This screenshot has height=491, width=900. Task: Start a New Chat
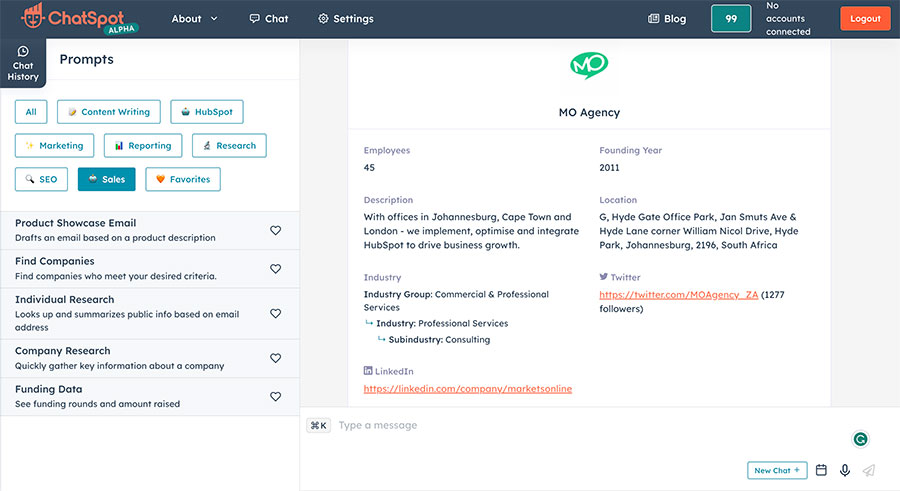[777, 470]
